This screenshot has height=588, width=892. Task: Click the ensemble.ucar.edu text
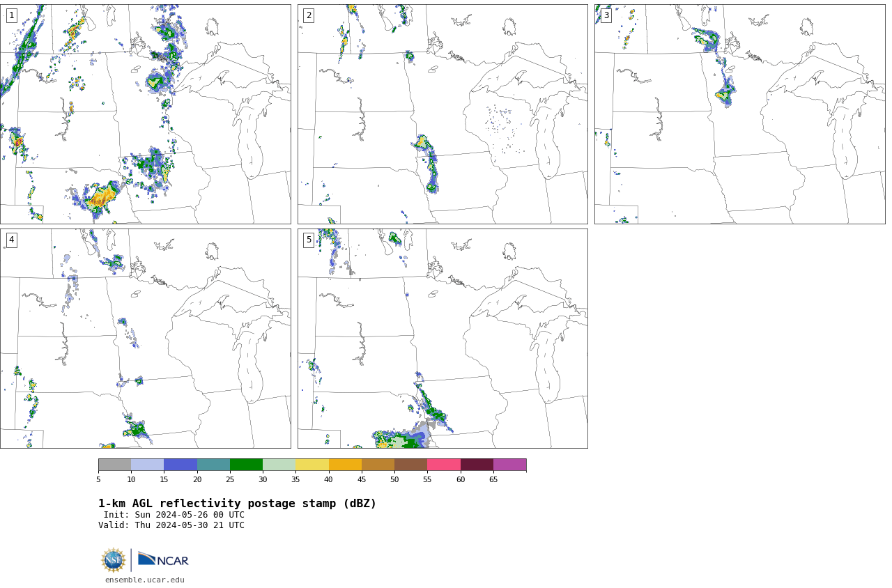click(x=145, y=580)
